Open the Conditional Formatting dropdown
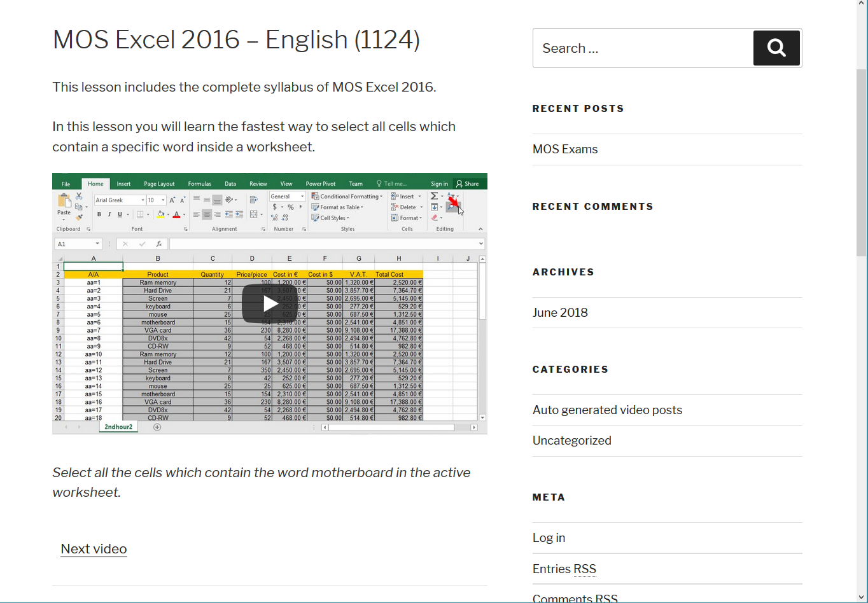 coord(347,197)
